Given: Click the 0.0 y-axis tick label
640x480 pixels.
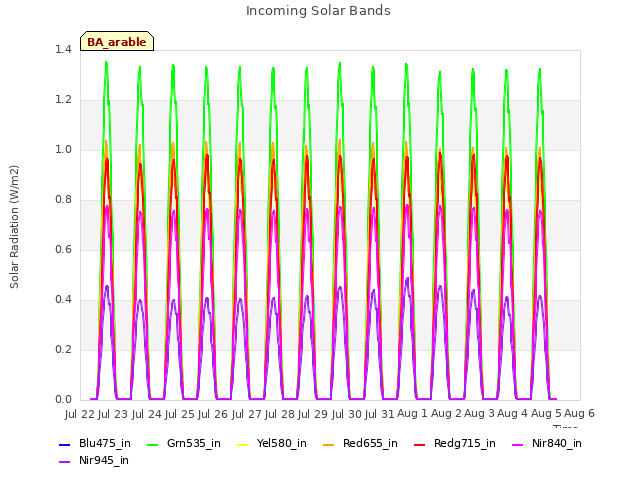Looking at the screenshot, I should click(63, 400).
